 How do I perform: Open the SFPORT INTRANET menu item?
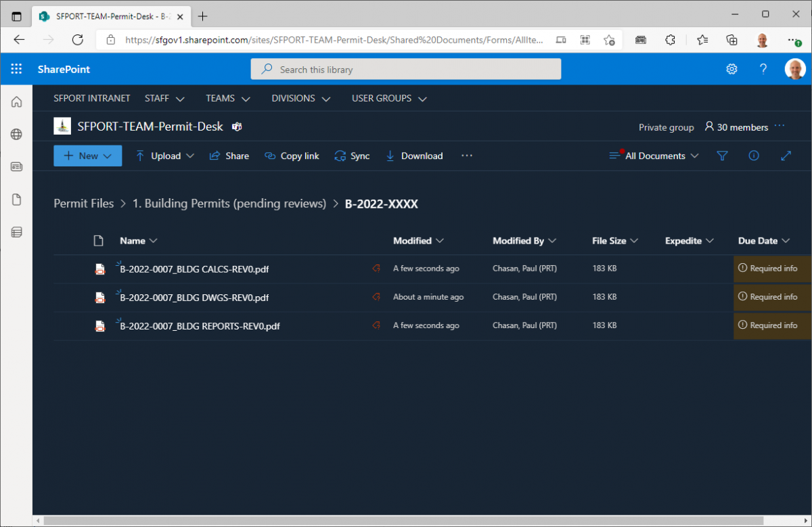tap(91, 98)
